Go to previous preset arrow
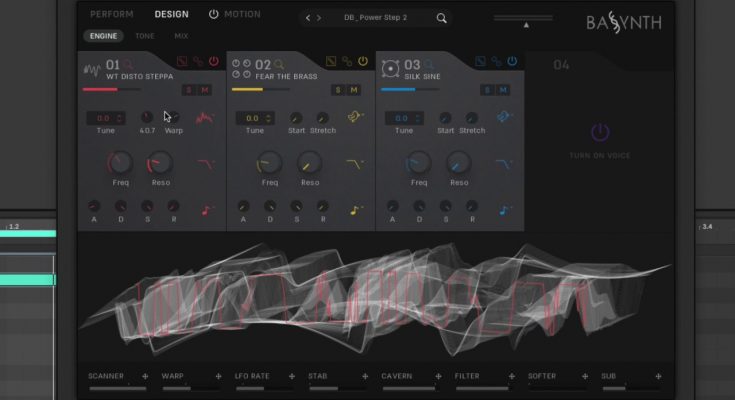The height and width of the screenshot is (400, 735). click(x=308, y=18)
